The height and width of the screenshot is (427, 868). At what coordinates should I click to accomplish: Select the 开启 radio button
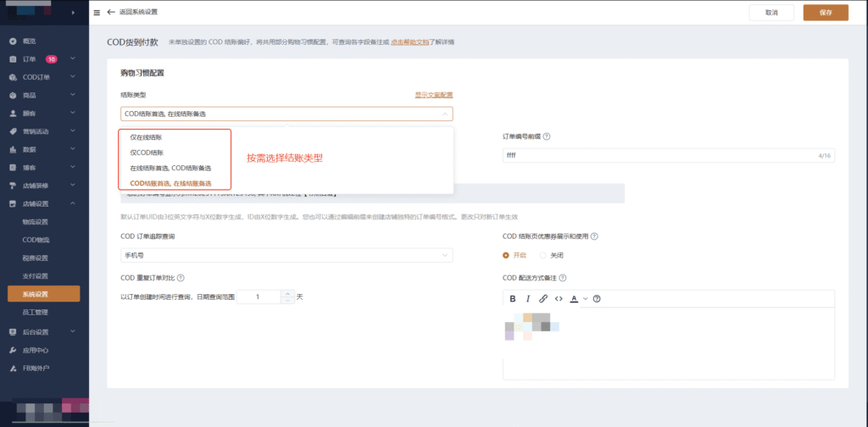pyautogui.click(x=506, y=254)
